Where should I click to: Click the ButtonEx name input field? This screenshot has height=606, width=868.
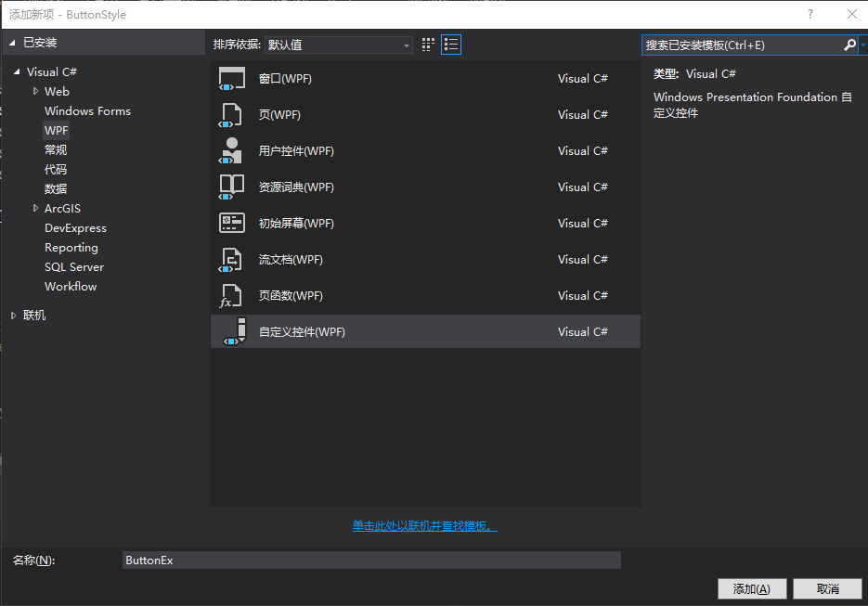click(x=371, y=560)
